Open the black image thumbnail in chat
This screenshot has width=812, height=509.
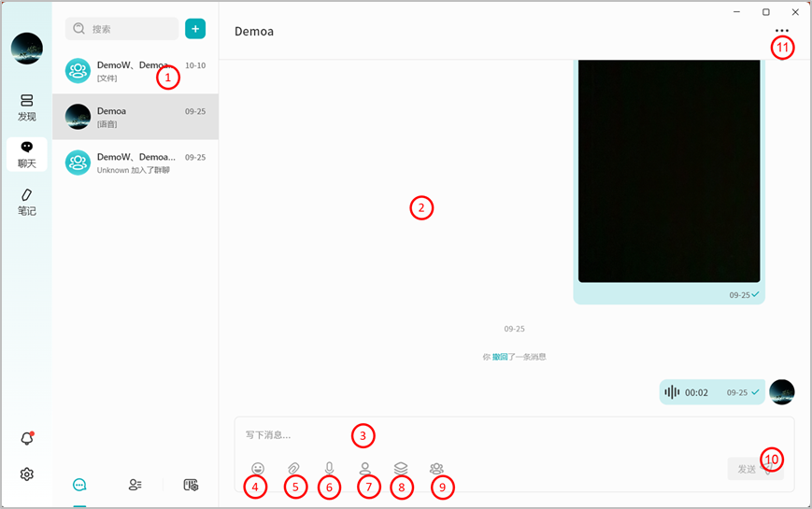click(x=668, y=168)
